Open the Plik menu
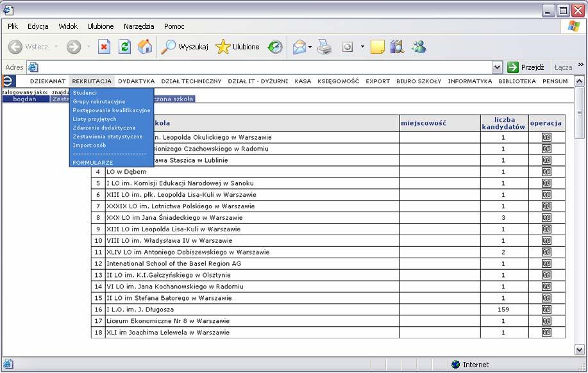Image resolution: width=588 pixels, height=373 pixels. point(13,26)
